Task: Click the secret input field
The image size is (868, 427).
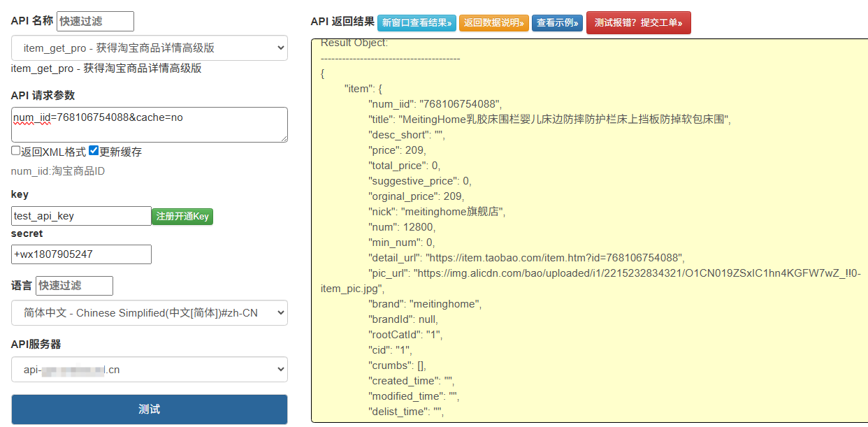Action: (81, 254)
